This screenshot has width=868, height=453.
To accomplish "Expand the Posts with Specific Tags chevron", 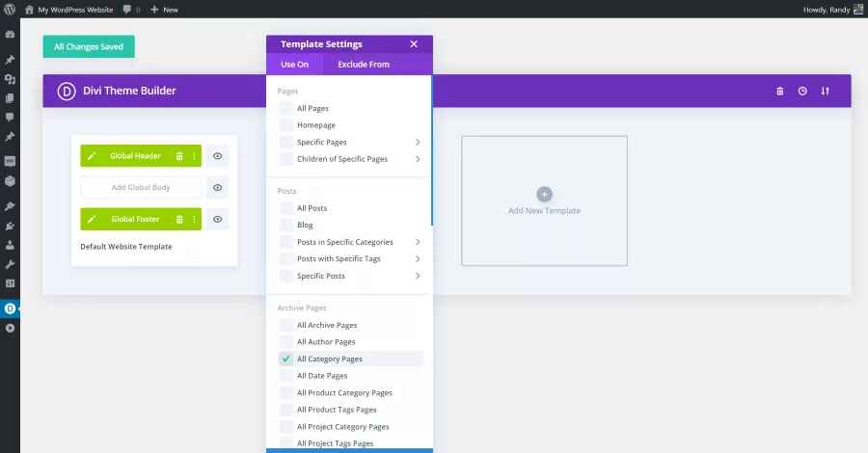I will tap(418, 259).
